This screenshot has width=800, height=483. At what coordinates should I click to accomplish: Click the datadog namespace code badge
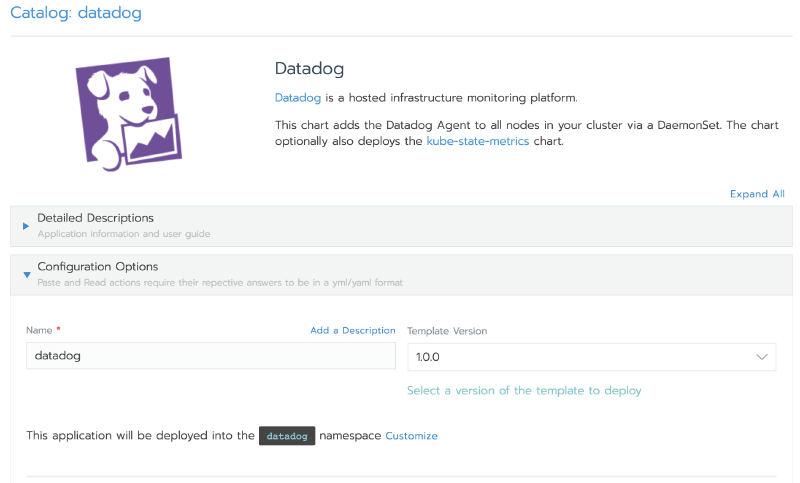287,436
